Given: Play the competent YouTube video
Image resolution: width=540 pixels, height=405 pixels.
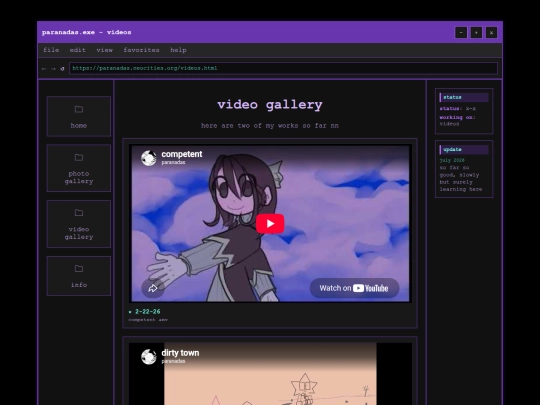Looking at the screenshot, I should tap(270, 224).
